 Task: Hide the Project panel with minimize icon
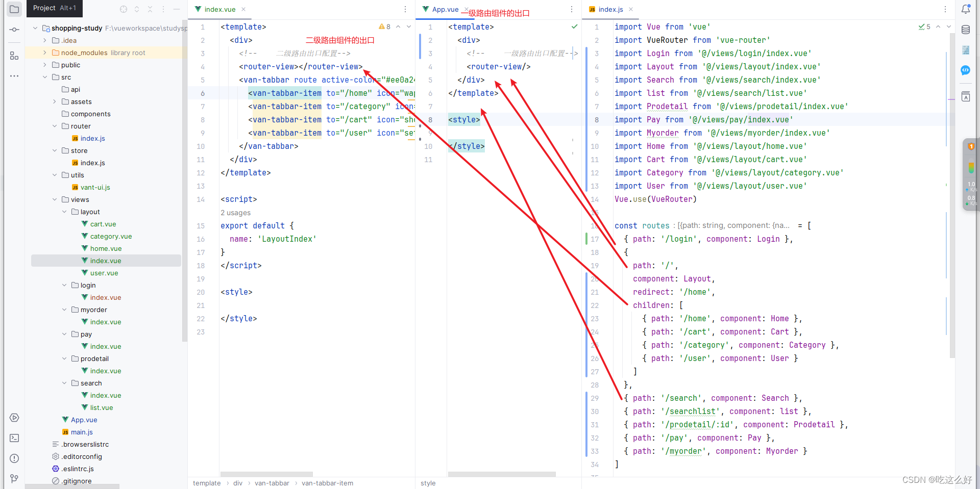[177, 9]
